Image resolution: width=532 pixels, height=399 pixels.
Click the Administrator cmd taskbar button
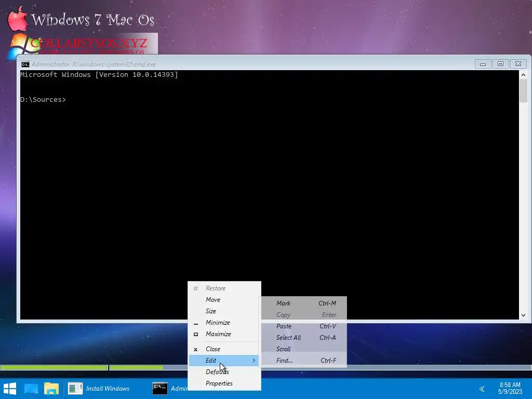(x=169, y=389)
